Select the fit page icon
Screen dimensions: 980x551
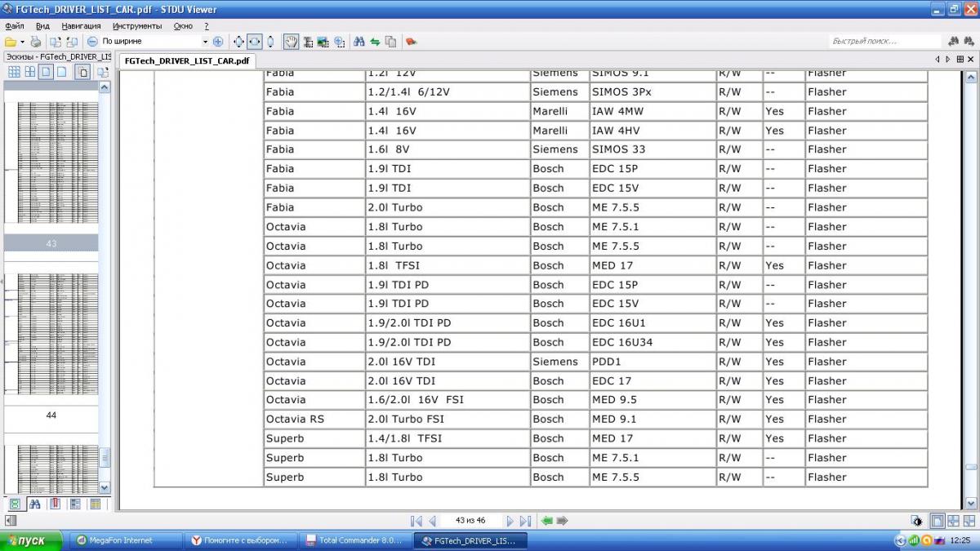[238, 41]
